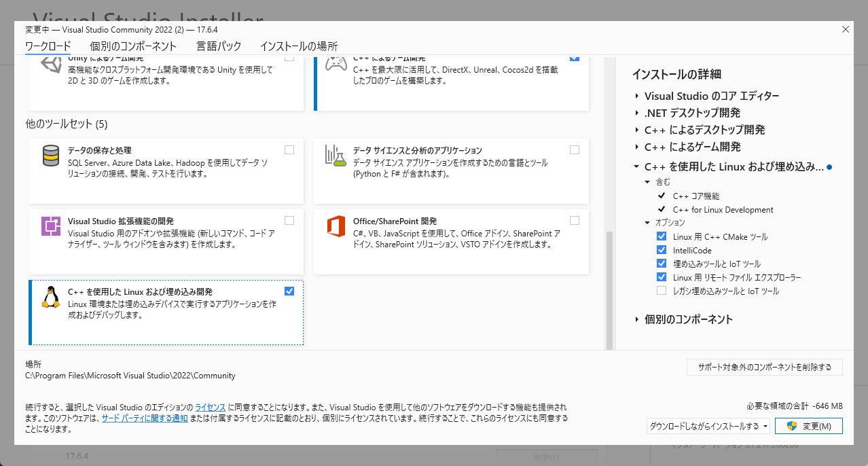Close the 変更中 installer dialog

pos(846,29)
